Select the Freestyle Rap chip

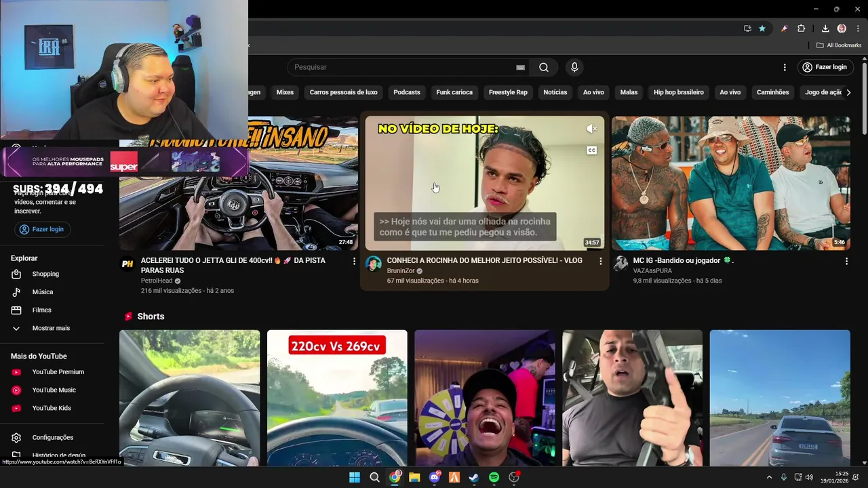508,92
